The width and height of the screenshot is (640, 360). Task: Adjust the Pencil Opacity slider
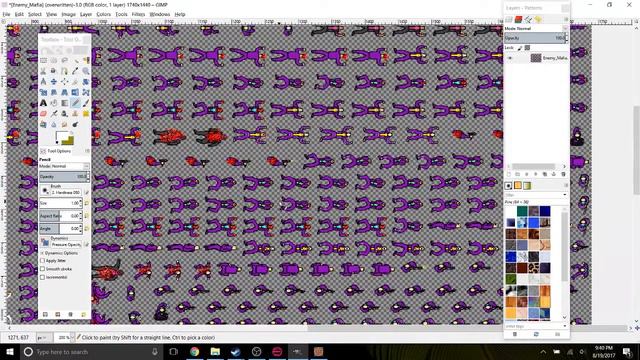(63, 177)
